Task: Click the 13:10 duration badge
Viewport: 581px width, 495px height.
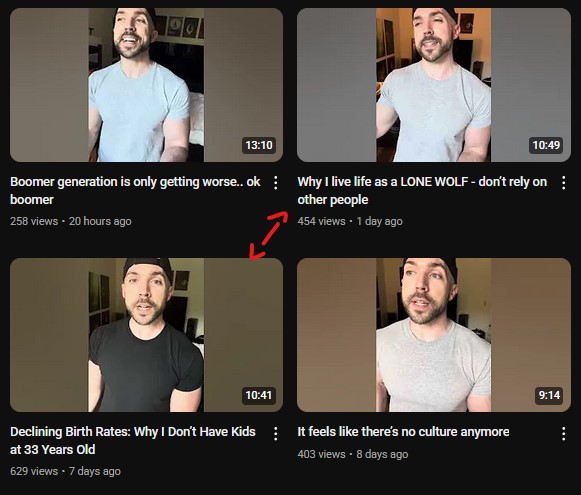Action: (x=259, y=145)
